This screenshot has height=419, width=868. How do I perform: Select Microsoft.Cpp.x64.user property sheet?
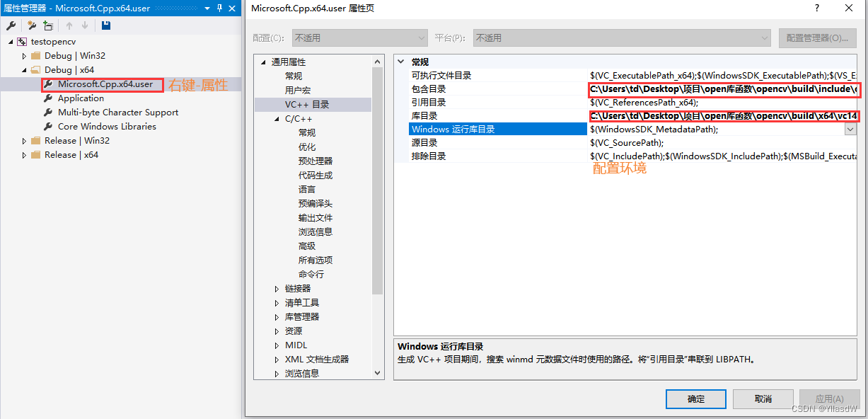105,84
